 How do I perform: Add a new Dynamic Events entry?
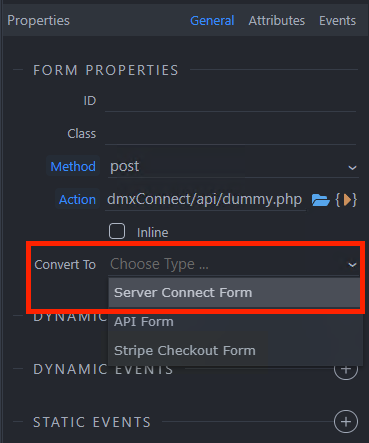click(346, 369)
